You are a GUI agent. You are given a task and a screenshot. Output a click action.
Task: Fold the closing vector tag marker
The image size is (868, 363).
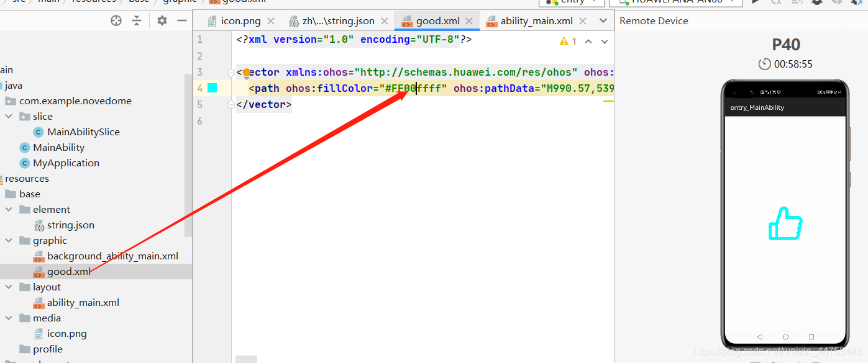(232, 105)
